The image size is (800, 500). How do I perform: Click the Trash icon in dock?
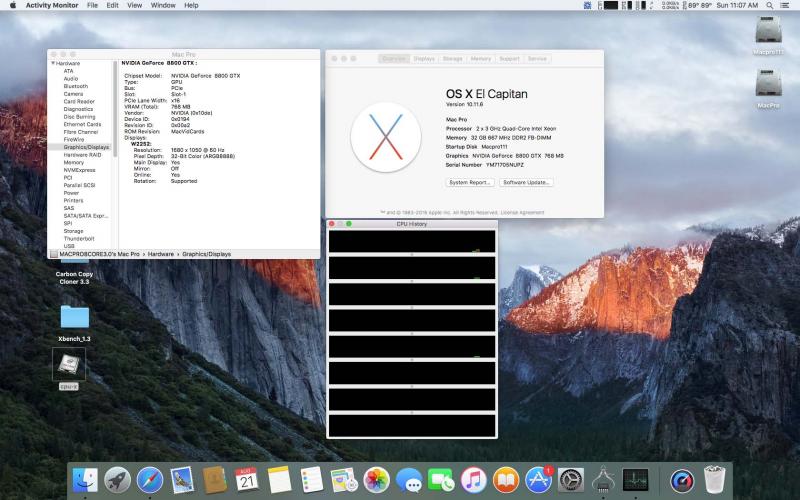[714, 480]
